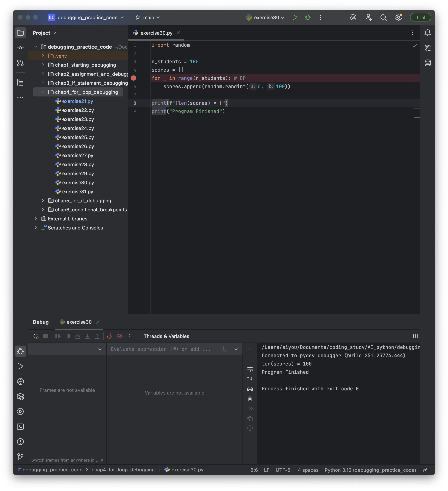Open exercise21.py in project tree
448x491 pixels.
(x=77, y=101)
